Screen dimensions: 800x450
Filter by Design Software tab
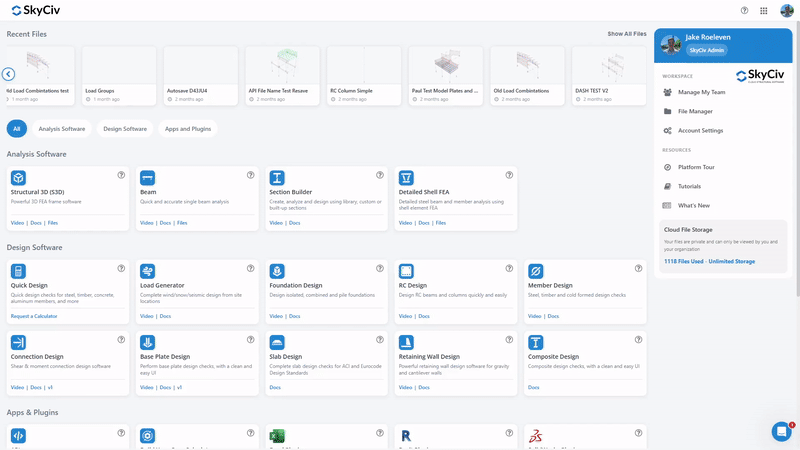tap(125, 129)
